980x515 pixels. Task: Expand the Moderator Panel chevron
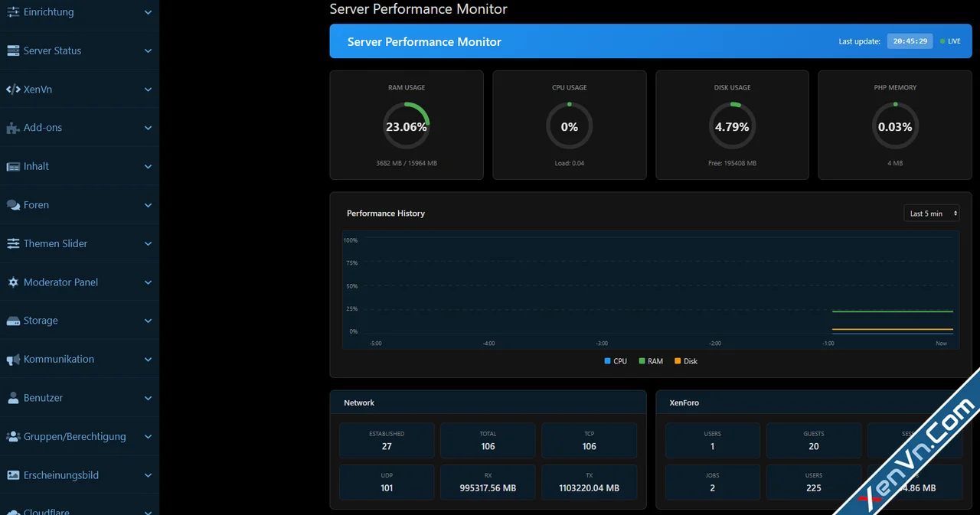(x=149, y=282)
